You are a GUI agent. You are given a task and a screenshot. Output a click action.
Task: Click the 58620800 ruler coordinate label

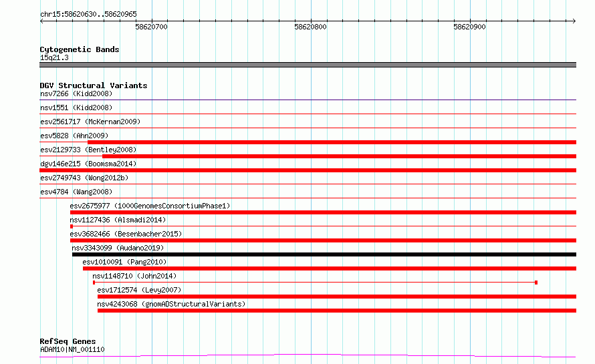click(x=310, y=27)
